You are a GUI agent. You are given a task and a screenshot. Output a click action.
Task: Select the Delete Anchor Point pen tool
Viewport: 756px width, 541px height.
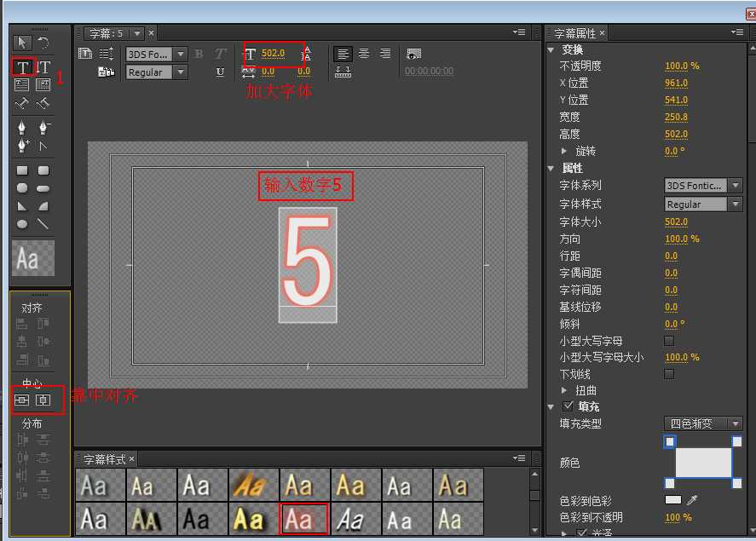tap(43, 128)
